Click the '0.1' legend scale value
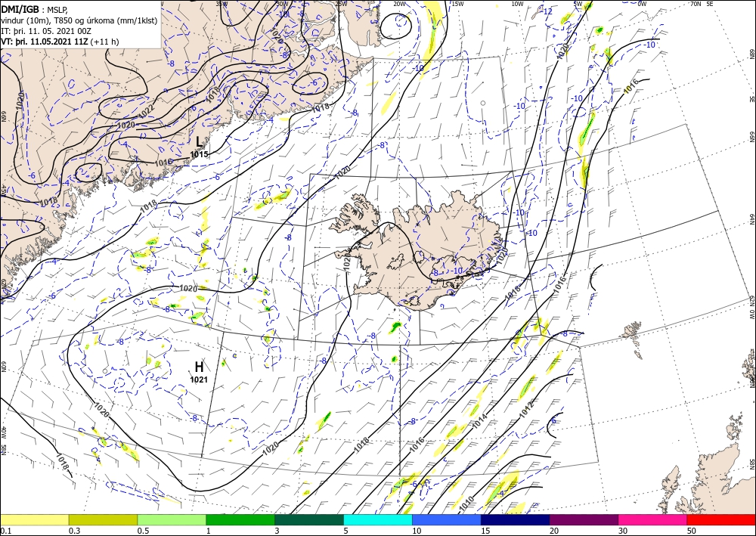The width and height of the screenshot is (756, 536). [5, 531]
